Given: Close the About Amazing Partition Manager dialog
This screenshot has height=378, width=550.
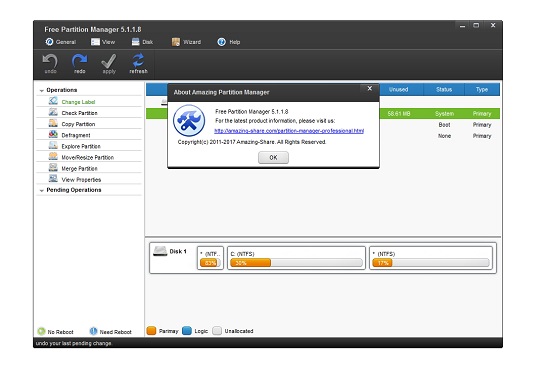Looking at the screenshot, I should click(369, 88).
